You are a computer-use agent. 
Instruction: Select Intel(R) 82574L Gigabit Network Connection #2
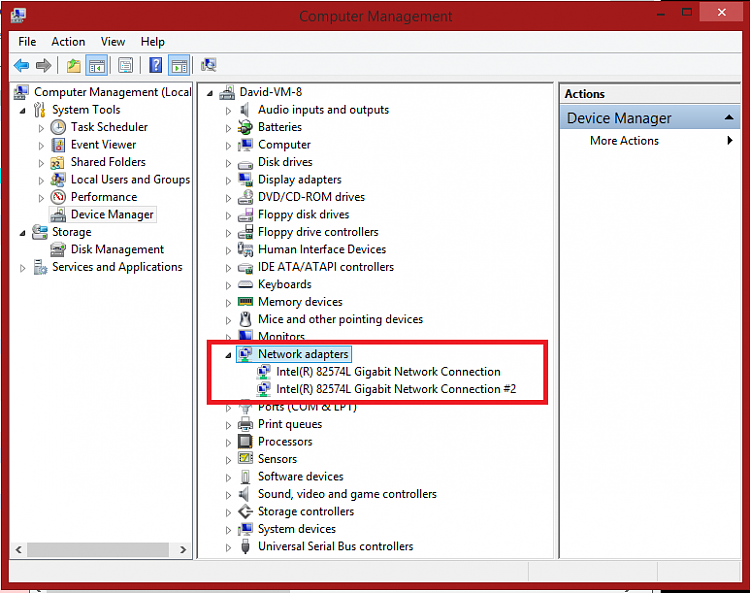(396, 389)
